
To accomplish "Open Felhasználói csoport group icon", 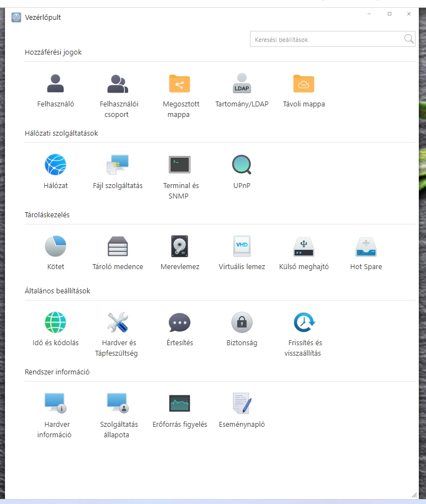I will [118, 84].
